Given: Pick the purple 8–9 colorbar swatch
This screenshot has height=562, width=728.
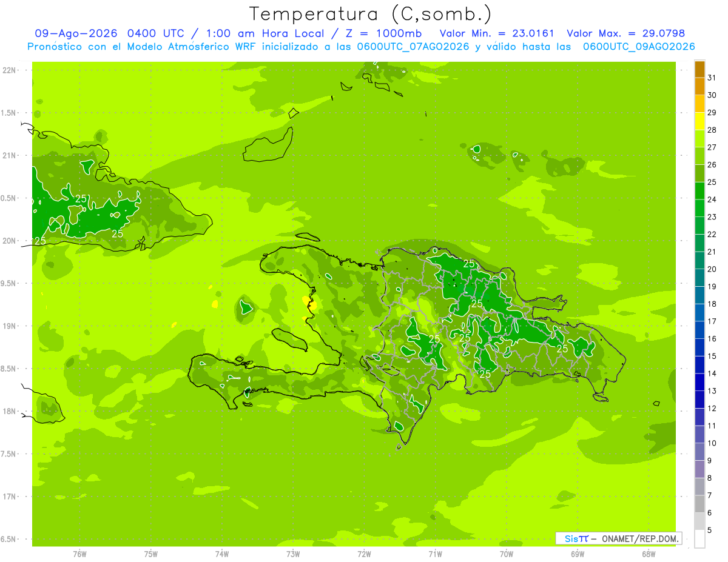Looking at the screenshot, I should pyautogui.click(x=699, y=469).
